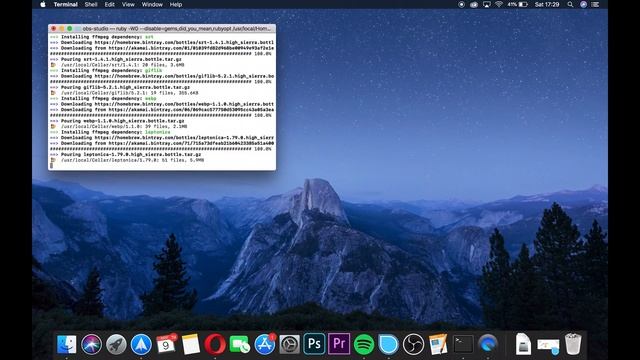Open the Shell menu

91,4
